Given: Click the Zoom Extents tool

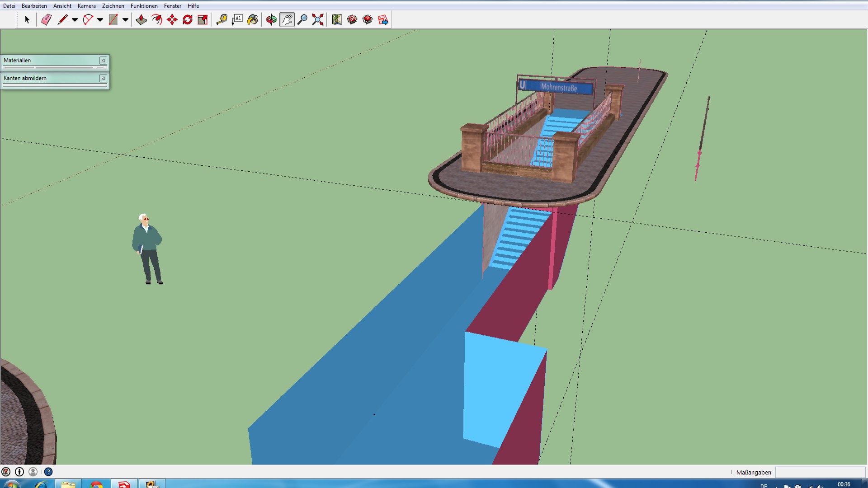Looking at the screenshot, I should pos(318,20).
